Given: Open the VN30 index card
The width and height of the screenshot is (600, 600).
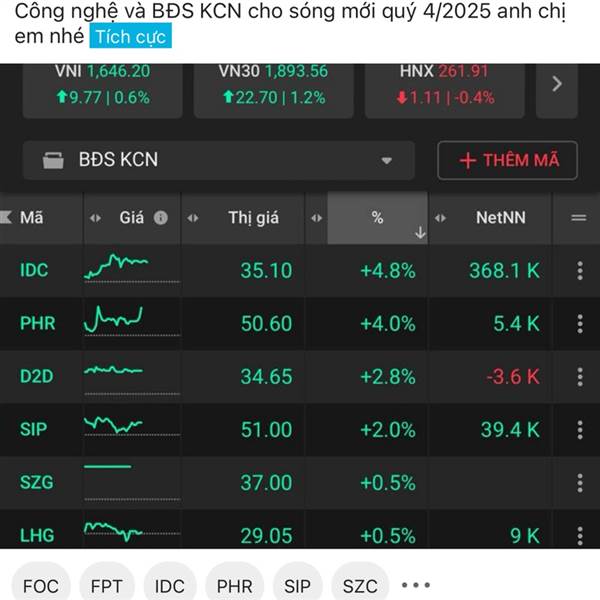Looking at the screenshot, I should point(273,84).
